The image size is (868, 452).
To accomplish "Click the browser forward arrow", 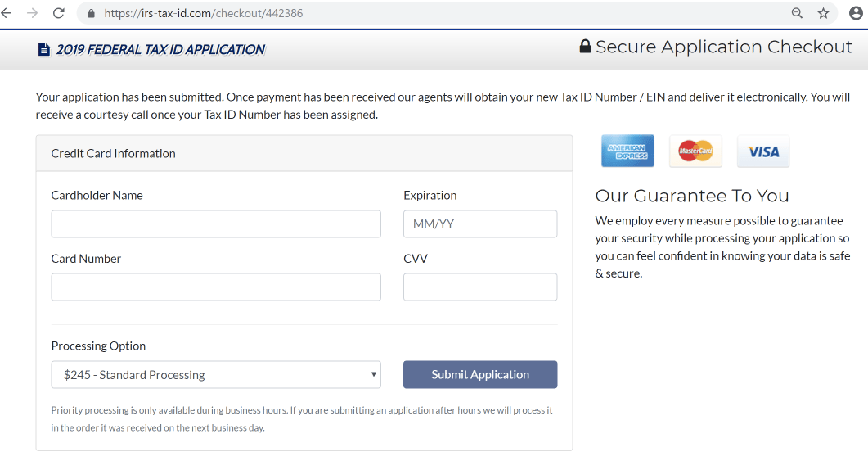I will 32,13.
